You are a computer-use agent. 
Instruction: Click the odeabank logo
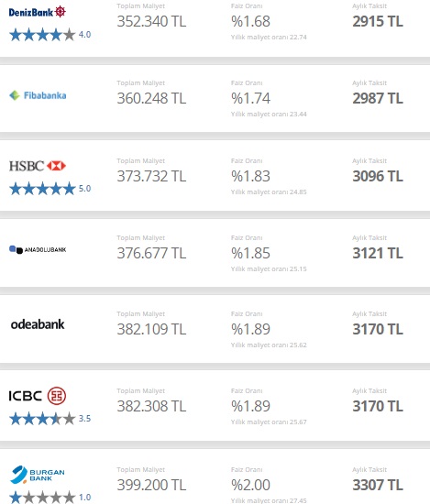(38, 324)
